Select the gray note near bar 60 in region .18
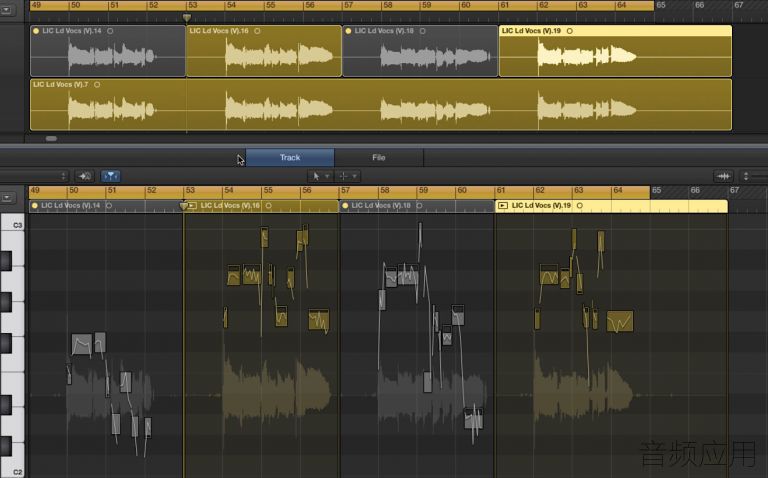 [458, 316]
